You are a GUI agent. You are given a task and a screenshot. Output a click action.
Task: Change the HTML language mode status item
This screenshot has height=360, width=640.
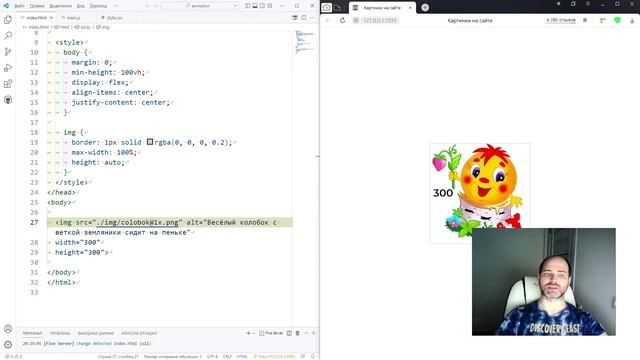click(x=242, y=356)
